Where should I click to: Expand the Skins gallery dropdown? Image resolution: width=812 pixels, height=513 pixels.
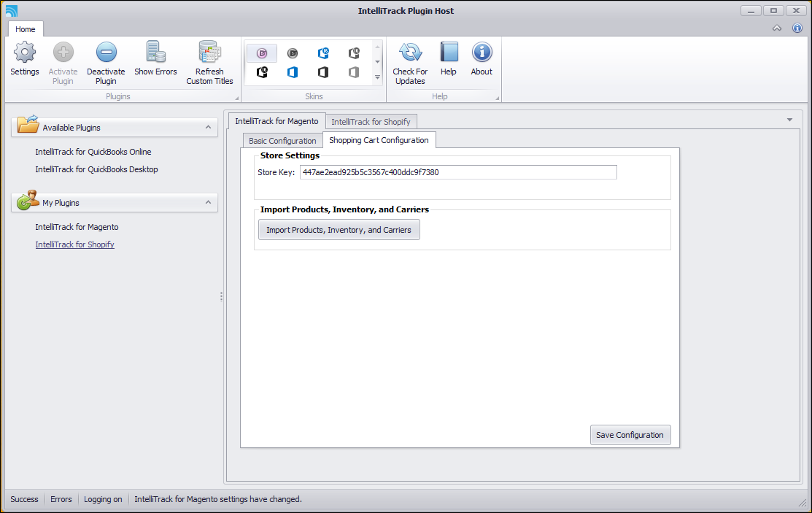point(377,77)
